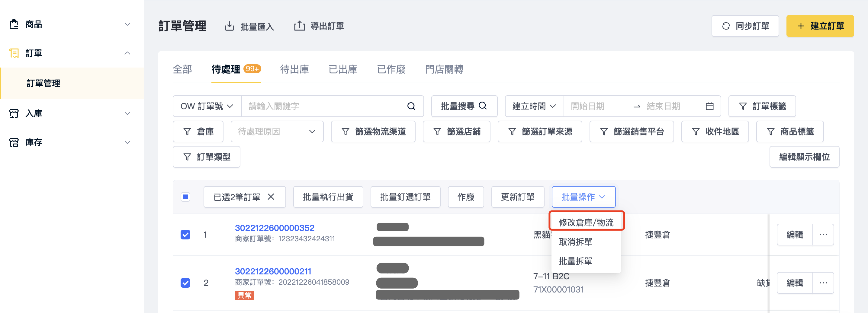Toggle the select-all orders checkbox

(x=185, y=197)
